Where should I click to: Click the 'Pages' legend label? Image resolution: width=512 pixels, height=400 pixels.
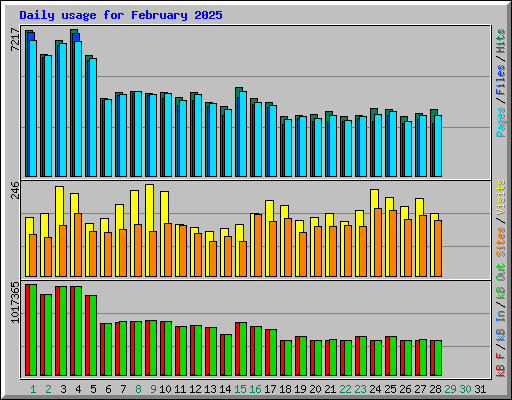(x=501, y=122)
